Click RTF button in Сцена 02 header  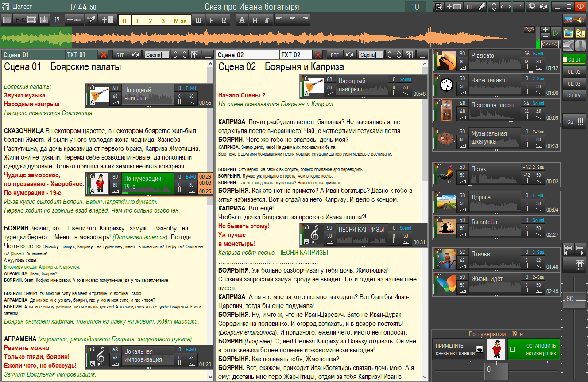[335, 55]
